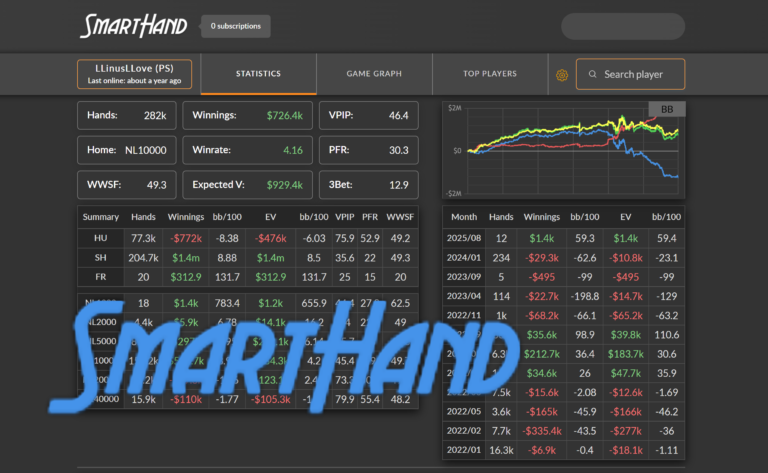
Task: Click the Winnings $726.4k stat box
Action: [247, 116]
